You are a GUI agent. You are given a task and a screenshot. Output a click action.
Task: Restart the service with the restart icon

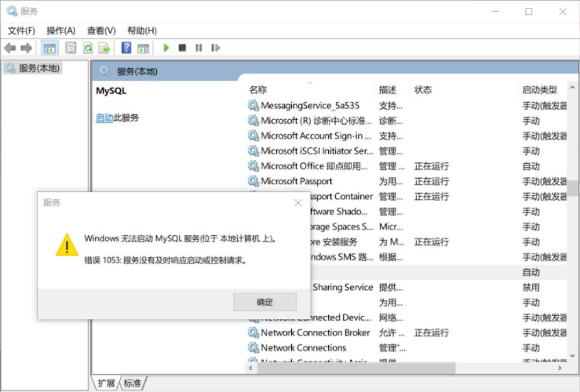click(x=215, y=48)
